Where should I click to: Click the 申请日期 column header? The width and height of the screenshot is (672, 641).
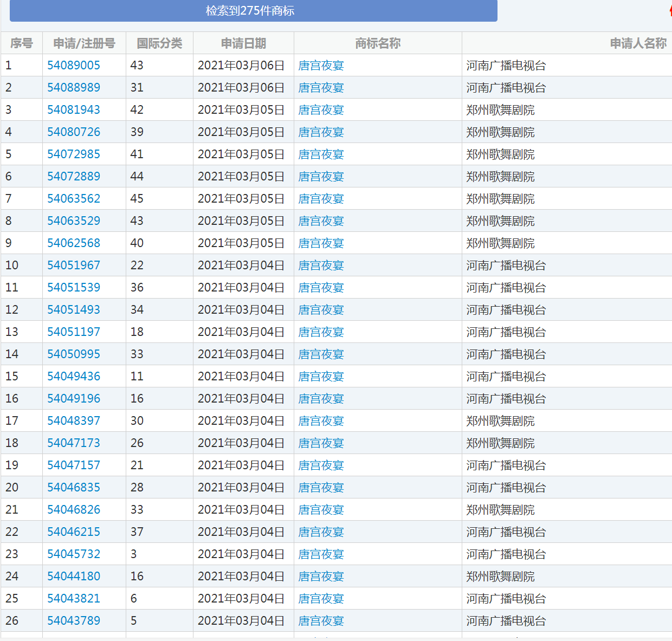[x=243, y=43]
